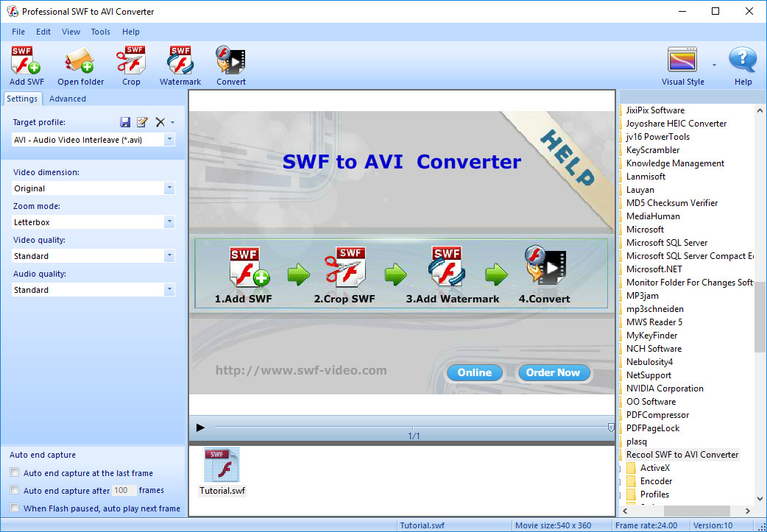
Task: Select the KeyScrambler folder entry
Action: pyautogui.click(x=652, y=150)
